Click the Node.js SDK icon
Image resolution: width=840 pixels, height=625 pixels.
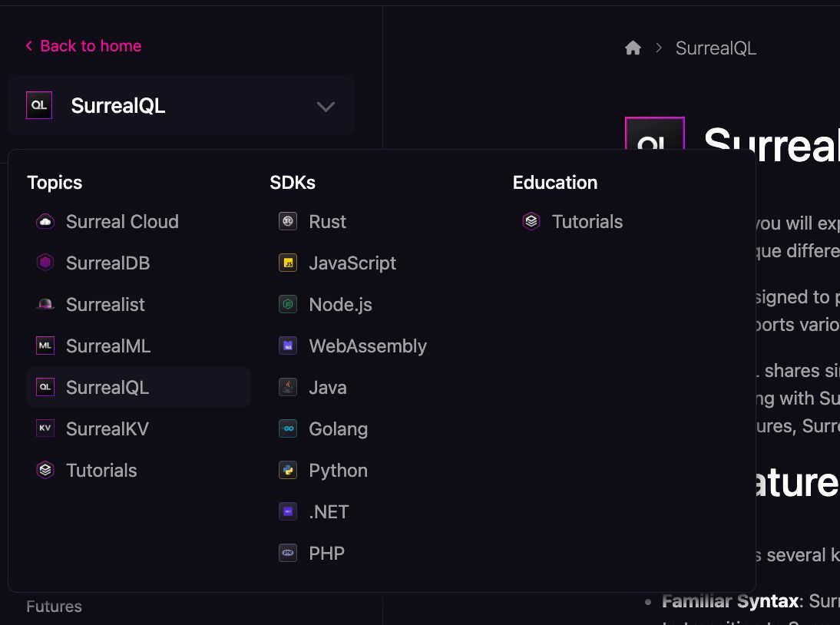(x=287, y=304)
